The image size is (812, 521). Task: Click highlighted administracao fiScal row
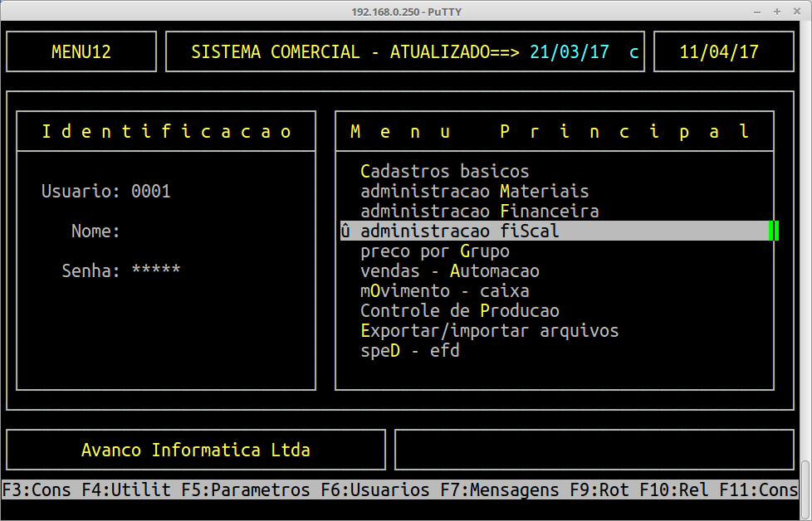(460, 231)
